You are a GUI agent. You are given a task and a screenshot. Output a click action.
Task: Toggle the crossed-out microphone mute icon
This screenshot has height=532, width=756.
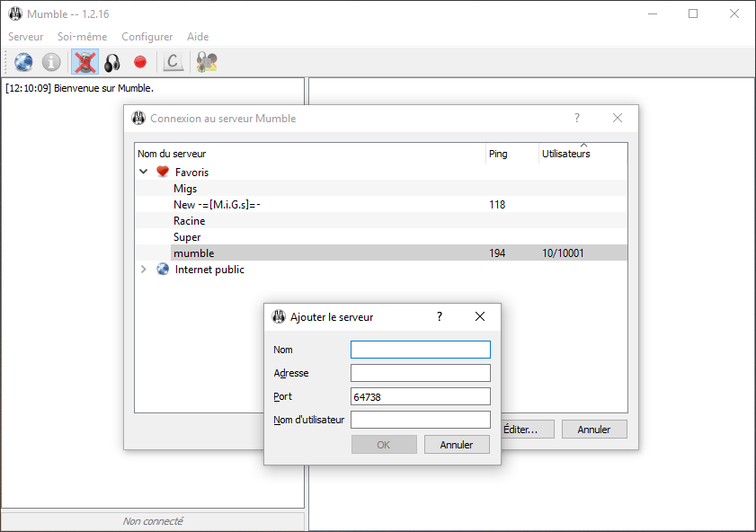(84, 62)
